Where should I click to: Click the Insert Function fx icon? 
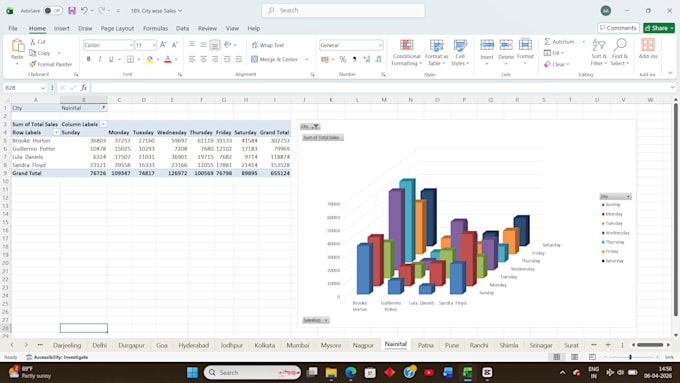tap(84, 88)
